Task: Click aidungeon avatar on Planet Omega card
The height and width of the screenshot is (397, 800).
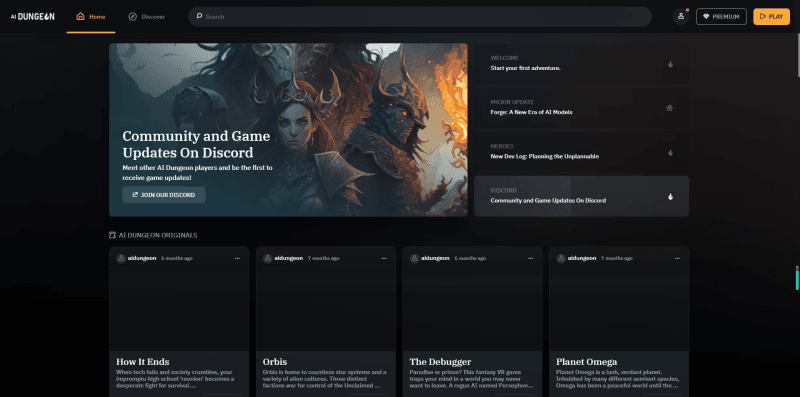Action: tap(561, 258)
